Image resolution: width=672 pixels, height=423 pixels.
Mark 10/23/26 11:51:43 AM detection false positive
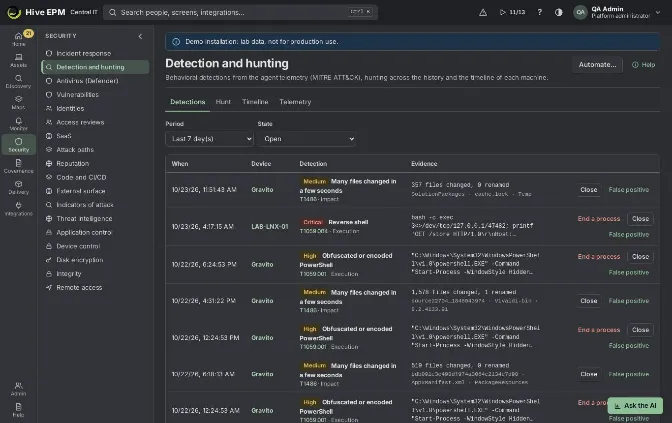(628, 190)
